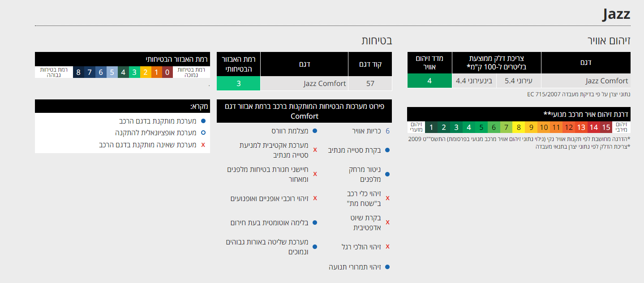Click the רמת בטיחות גבוהה label

coord(54,72)
